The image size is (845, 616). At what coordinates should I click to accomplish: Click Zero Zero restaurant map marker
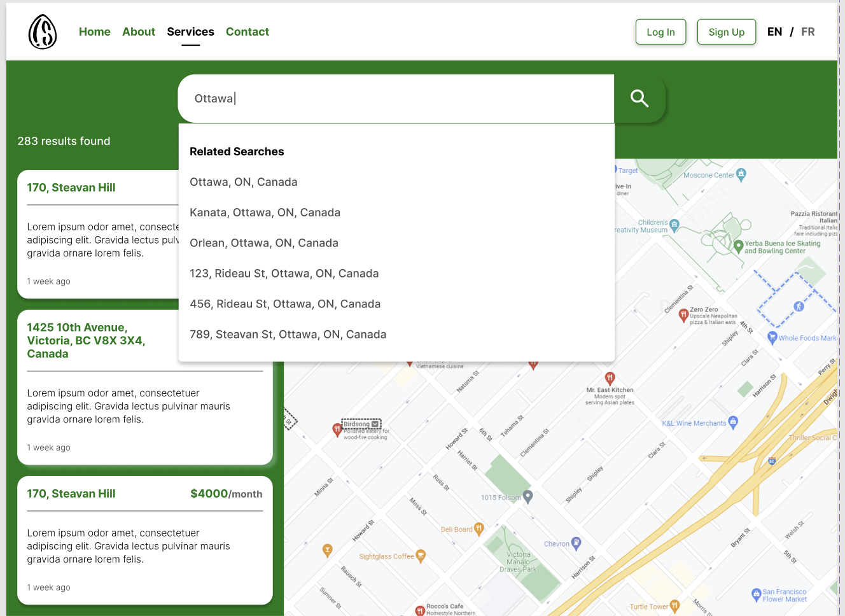point(683,314)
